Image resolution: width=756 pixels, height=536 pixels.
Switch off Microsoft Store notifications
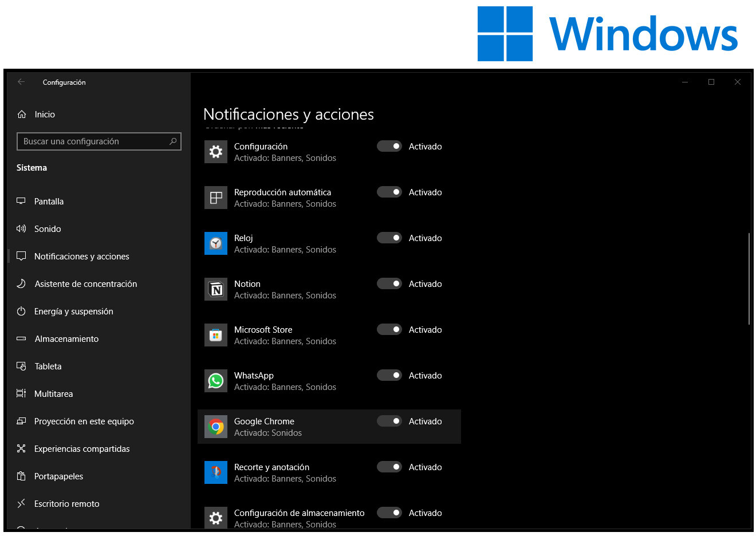(389, 329)
